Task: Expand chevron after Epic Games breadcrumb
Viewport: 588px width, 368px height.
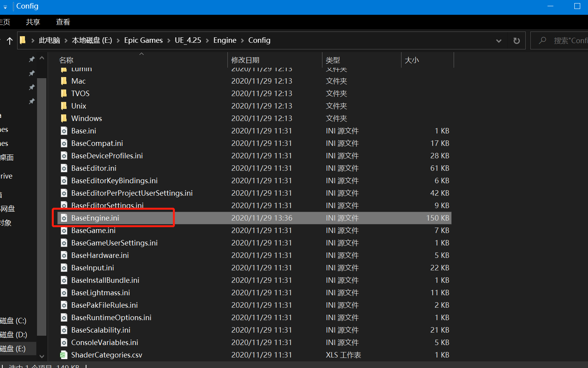Action: coord(169,40)
